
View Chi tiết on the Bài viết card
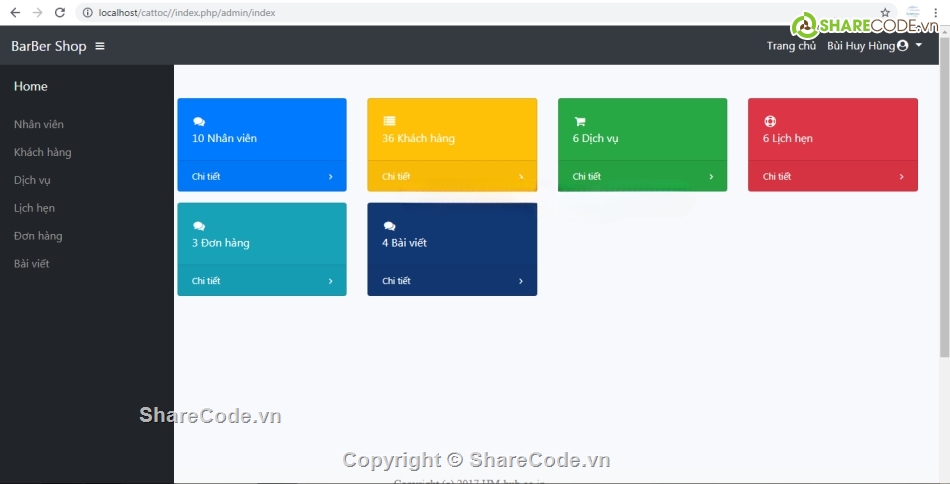coord(396,281)
